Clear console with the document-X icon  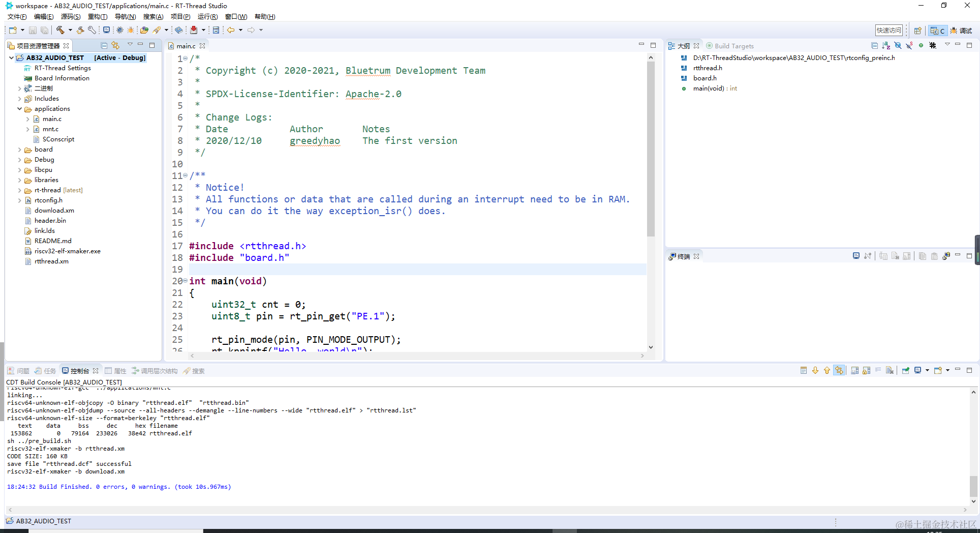[x=890, y=370]
